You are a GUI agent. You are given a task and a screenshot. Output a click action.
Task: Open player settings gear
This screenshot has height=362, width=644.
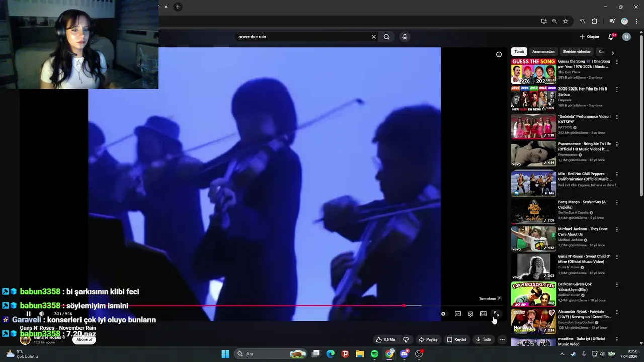click(470, 314)
